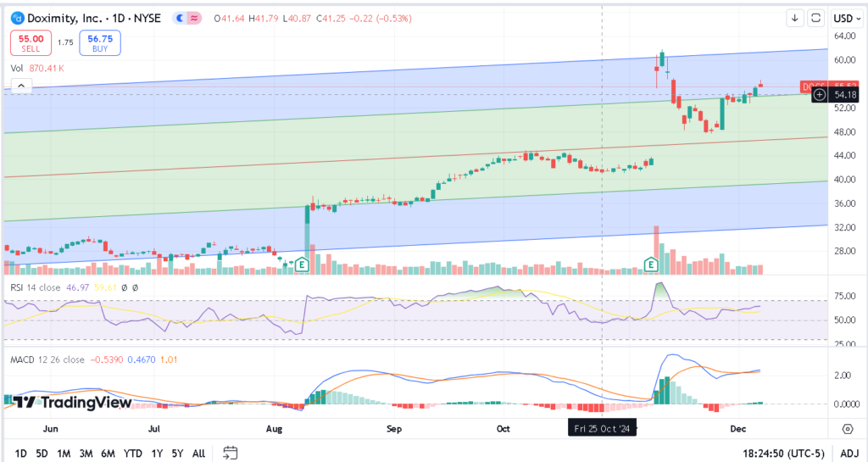Click the C41.25 close price value
868x462 pixels.
click(331, 19)
